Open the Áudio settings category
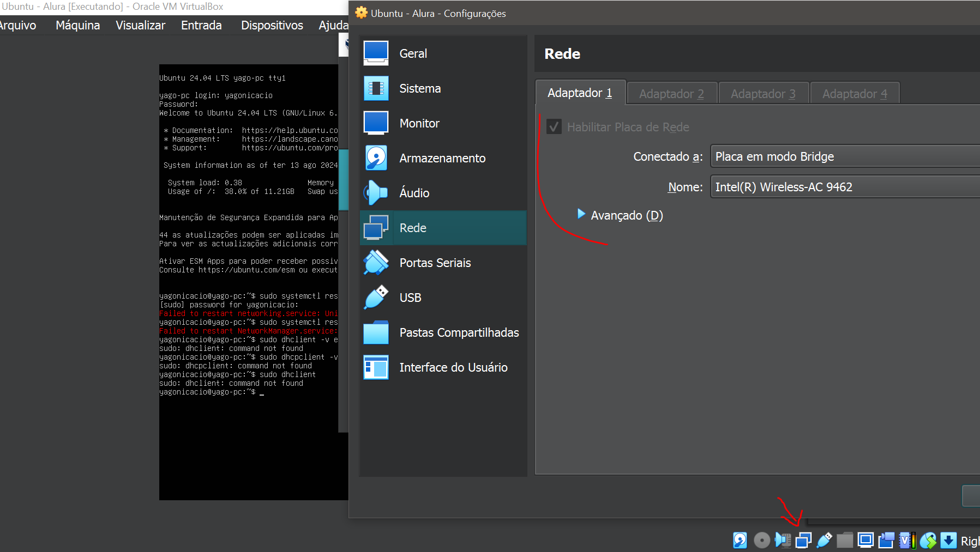This screenshot has height=552, width=980. 443,193
